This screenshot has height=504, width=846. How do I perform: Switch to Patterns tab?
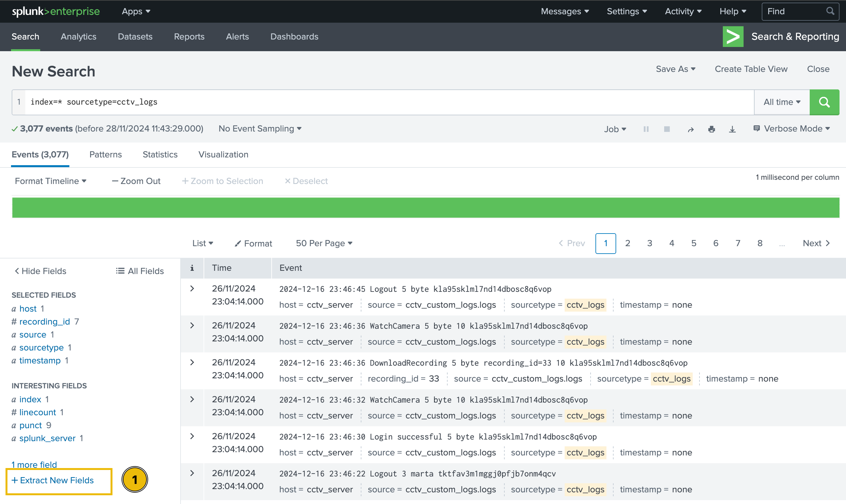click(106, 155)
